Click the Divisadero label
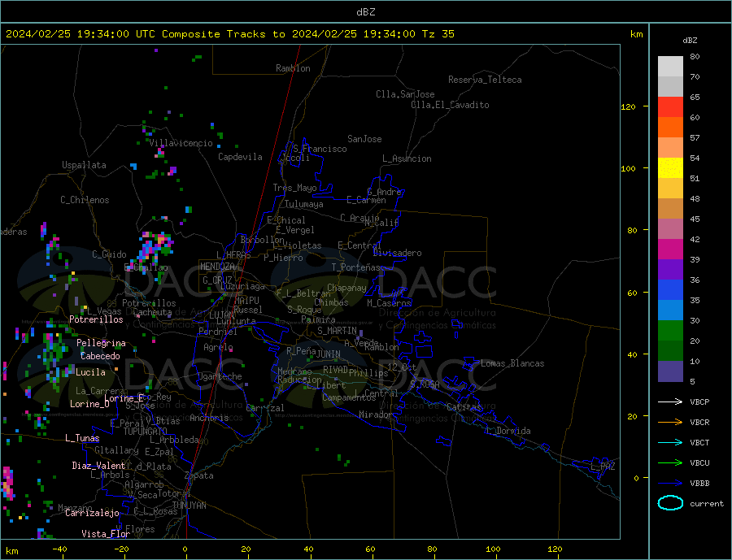732x560 pixels. tap(397, 253)
